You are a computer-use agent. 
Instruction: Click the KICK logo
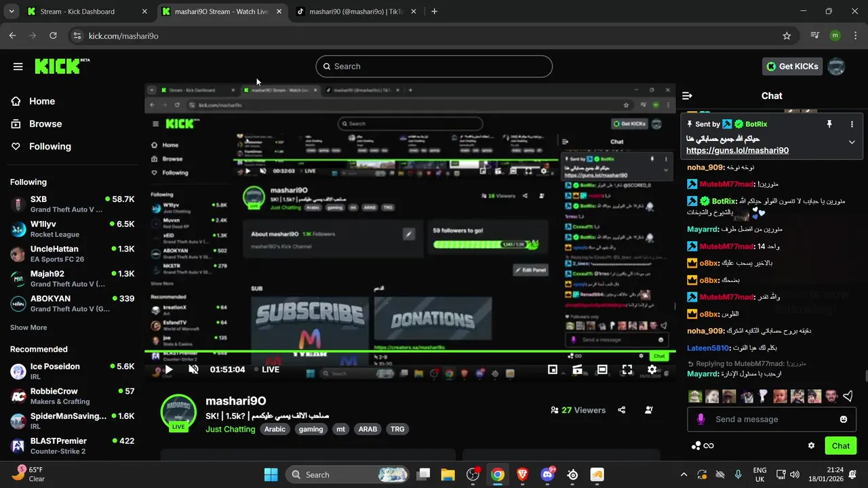tap(62, 66)
